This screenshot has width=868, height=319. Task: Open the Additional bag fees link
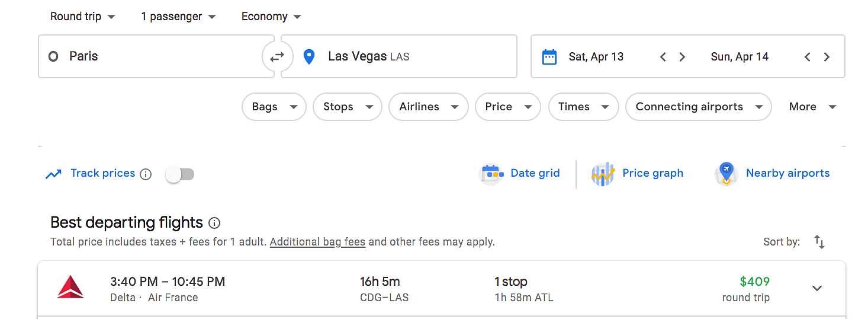tap(317, 242)
